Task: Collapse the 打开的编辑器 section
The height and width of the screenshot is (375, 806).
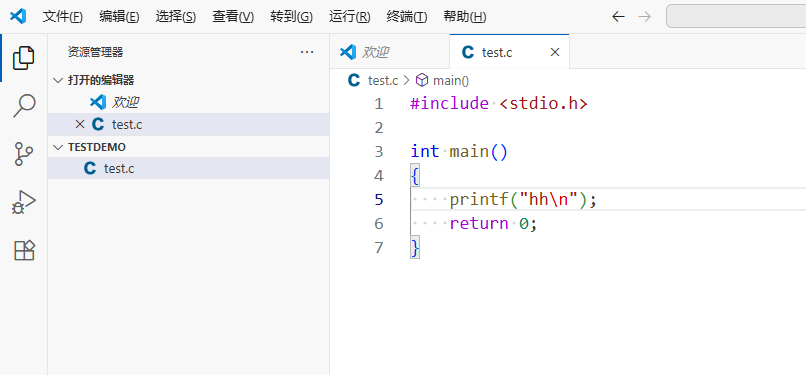Action: [188, 80]
